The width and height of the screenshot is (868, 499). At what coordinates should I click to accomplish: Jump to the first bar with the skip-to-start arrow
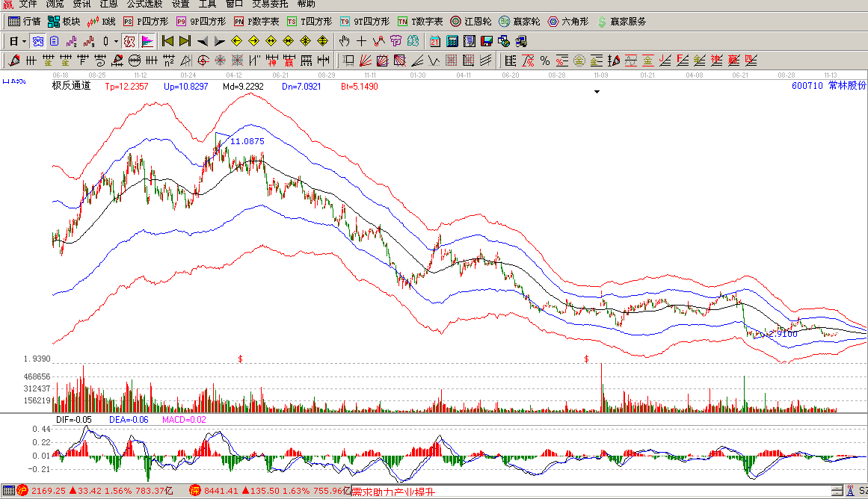click(x=167, y=40)
